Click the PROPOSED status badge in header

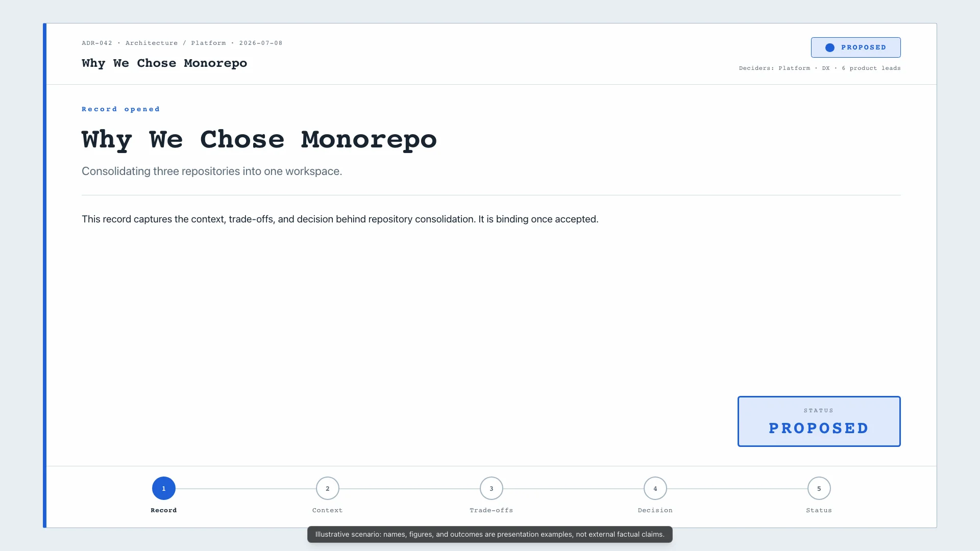856,47
